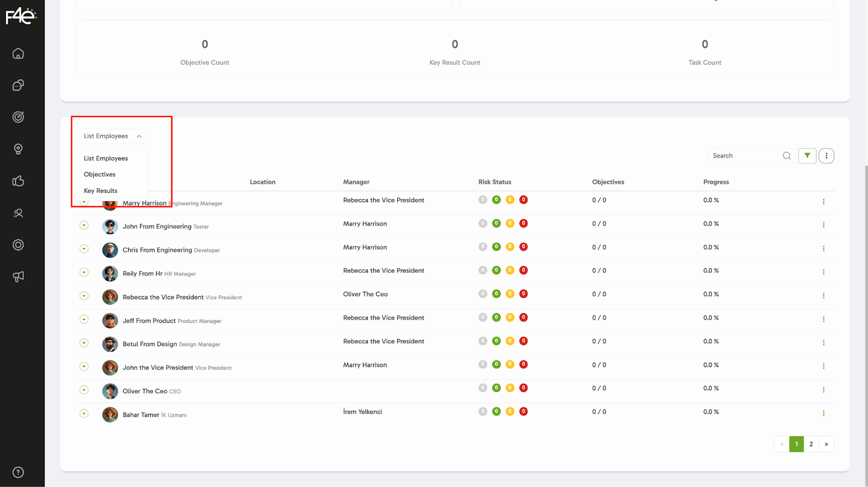This screenshot has height=487, width=868.
Task: Choose Key Results from the dropdown
Action: coord(101,191)
